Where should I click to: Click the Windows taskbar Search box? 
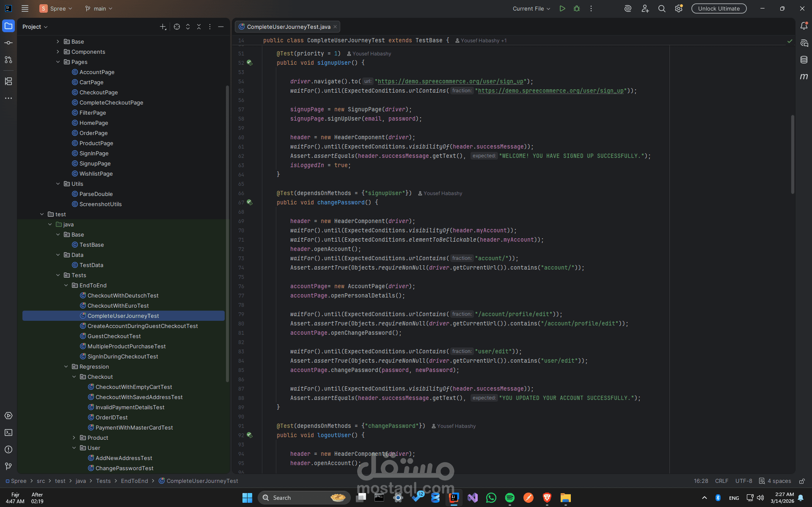click(x=304, y=498)
